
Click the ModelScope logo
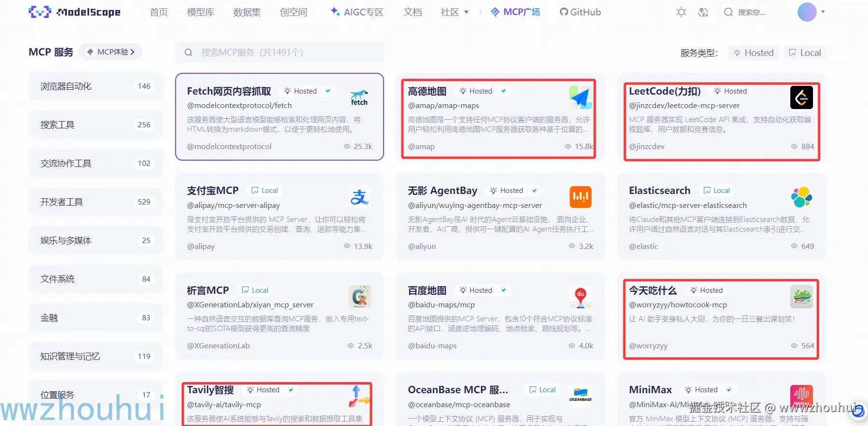(75, 12)
